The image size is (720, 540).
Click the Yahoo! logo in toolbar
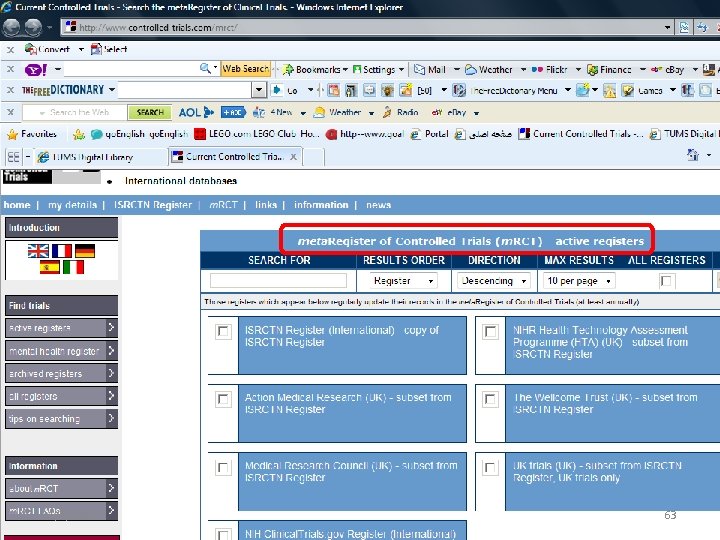[35, 70]
